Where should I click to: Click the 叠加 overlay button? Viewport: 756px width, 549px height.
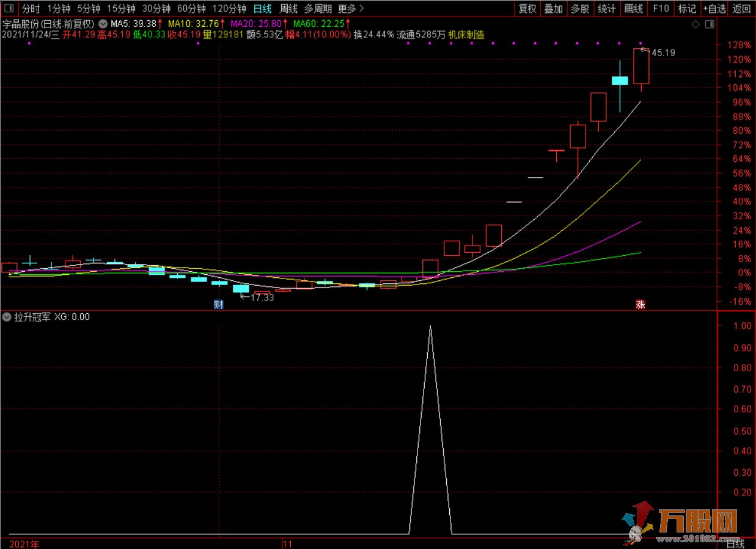pyautogui.click(x=553, y=9)
